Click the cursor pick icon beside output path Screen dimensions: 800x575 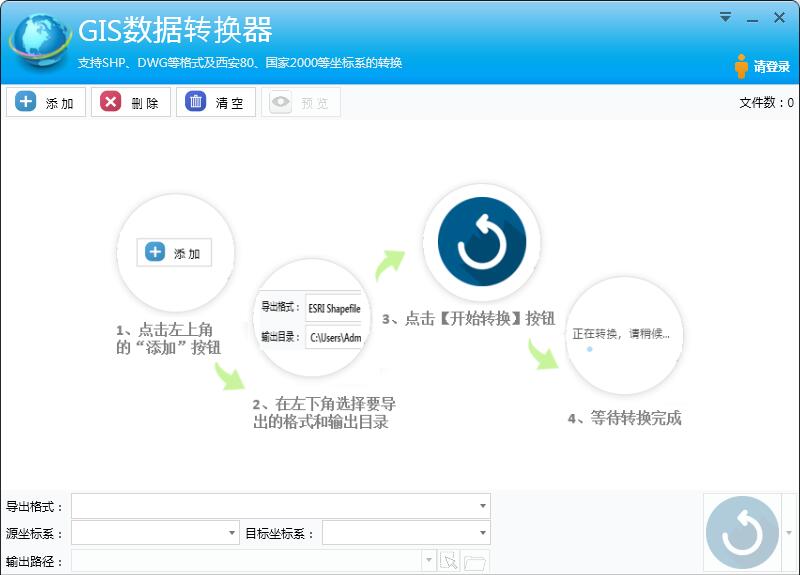click(x=449, y=562)
